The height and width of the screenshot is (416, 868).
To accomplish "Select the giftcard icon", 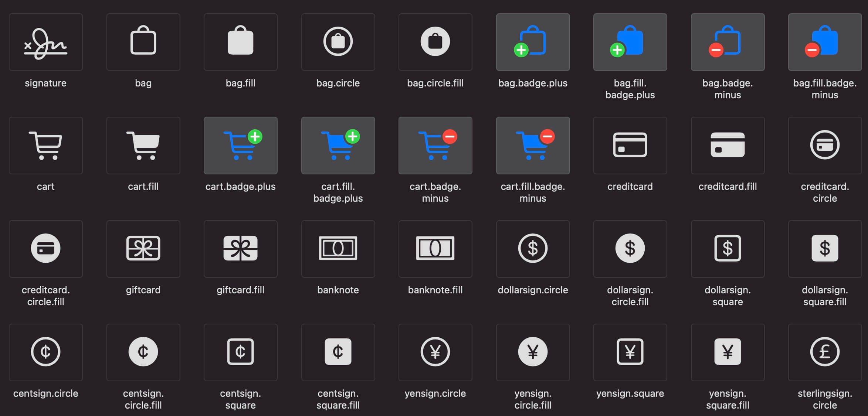I will click(143, 249).
